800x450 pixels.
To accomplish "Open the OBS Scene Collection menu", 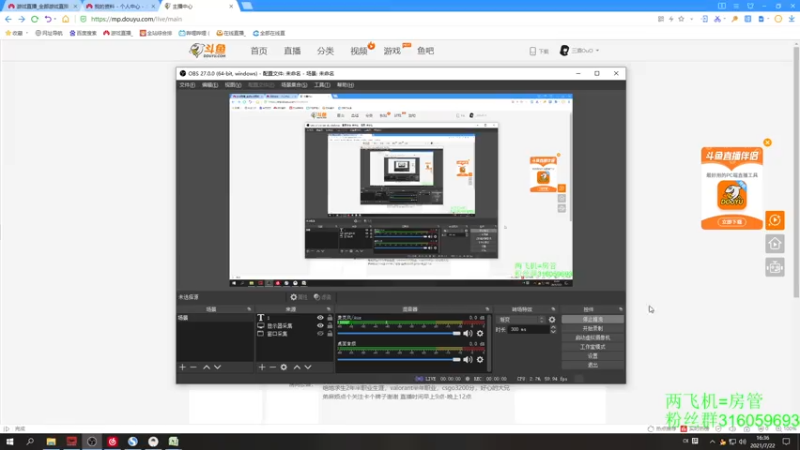I will [x=294, y=85].
